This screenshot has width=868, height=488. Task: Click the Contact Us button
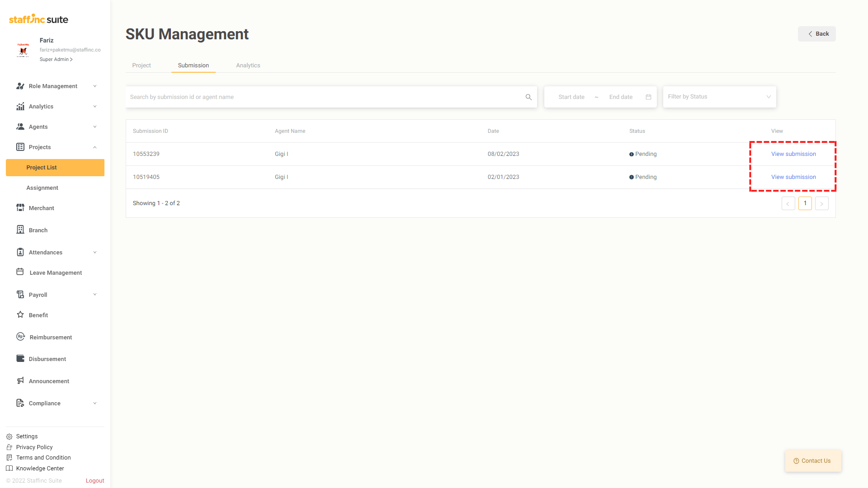click(x=813, y=461)
